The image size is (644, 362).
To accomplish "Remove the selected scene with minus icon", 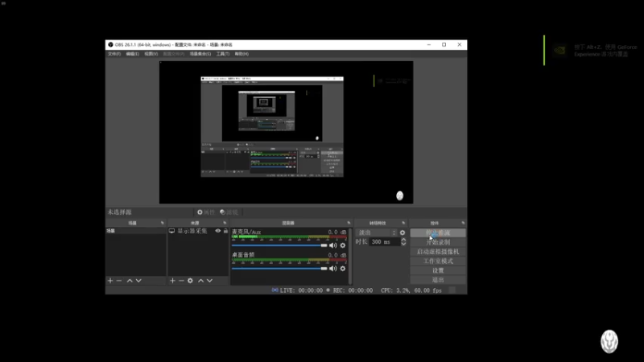I will click(119, 281).
